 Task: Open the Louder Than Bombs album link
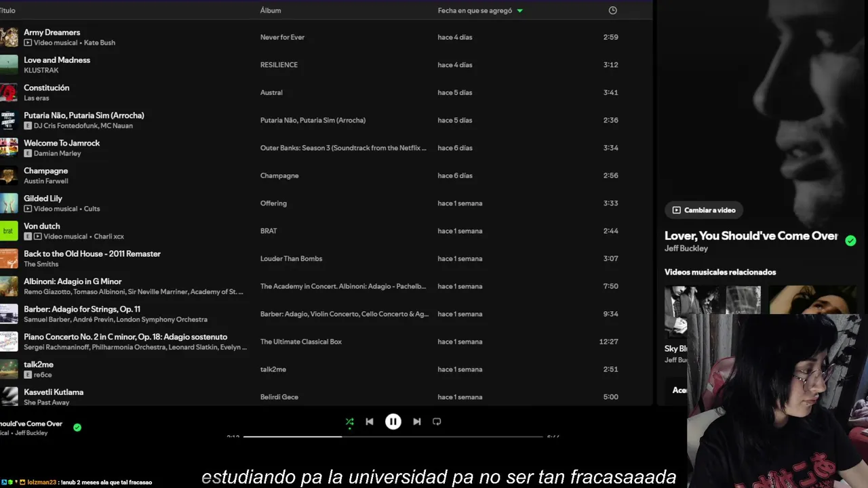[291, 259]
